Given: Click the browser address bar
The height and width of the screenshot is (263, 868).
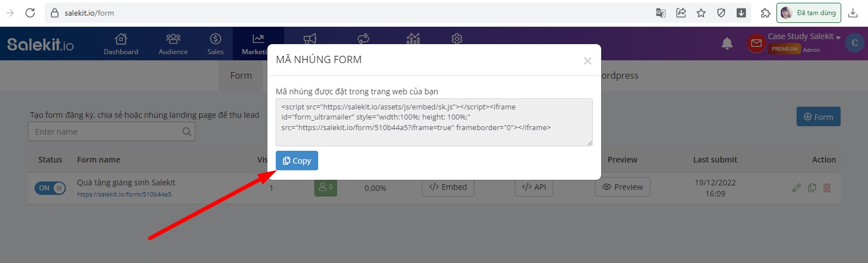Looking at the screenshot, I should click(346, 13).
